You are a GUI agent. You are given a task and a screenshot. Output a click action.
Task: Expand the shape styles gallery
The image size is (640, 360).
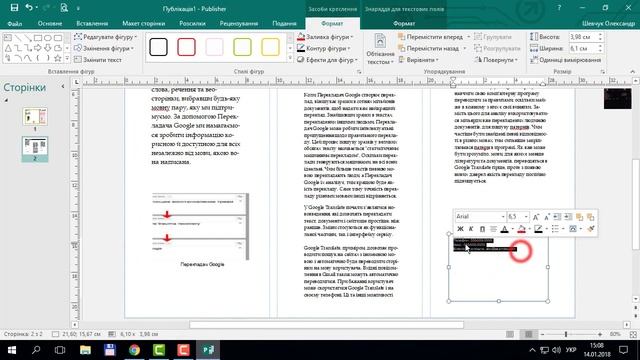(x=290, y=58)
